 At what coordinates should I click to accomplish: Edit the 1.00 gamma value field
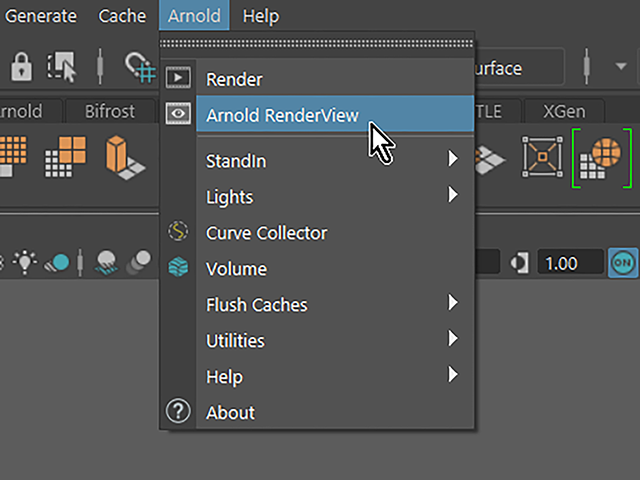click(x=570, y=262)
